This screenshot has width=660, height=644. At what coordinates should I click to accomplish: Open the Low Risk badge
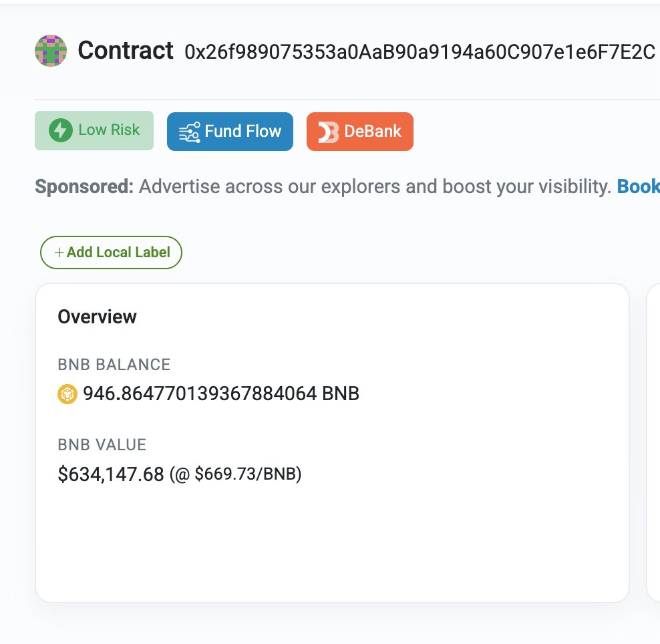(94, 130)
